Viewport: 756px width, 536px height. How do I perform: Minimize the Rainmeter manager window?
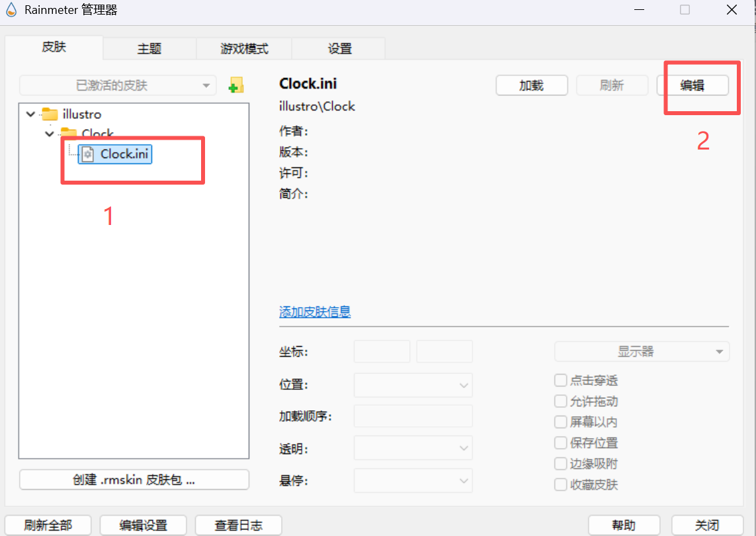[x=640, y=10]
